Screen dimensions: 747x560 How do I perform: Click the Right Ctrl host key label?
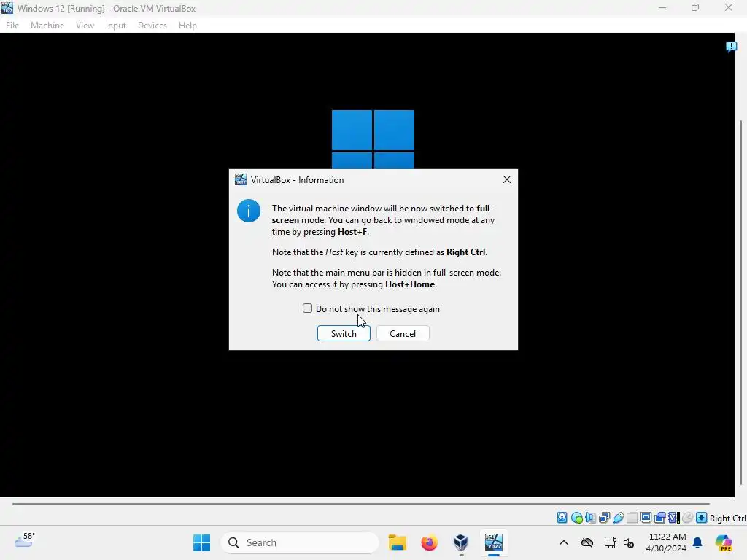(727, 518)
